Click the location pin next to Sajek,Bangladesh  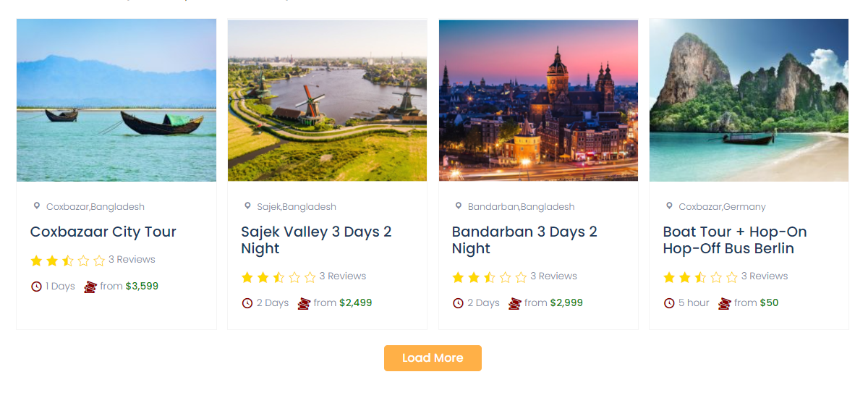[x=247, y=206]
